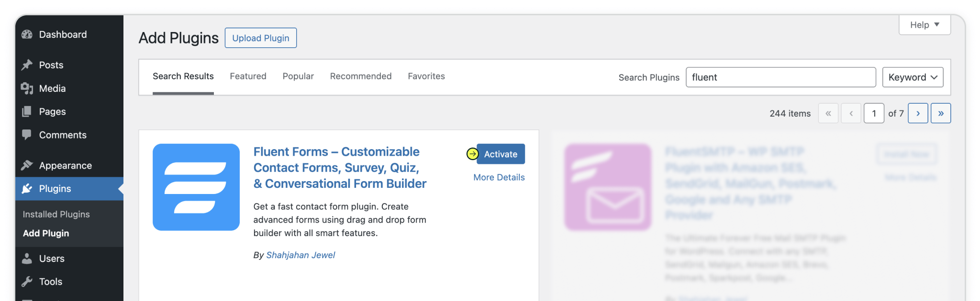Select the Add Plugin submenu item
Viewport: 980px width, 301px height.
(x=46, y=233)
